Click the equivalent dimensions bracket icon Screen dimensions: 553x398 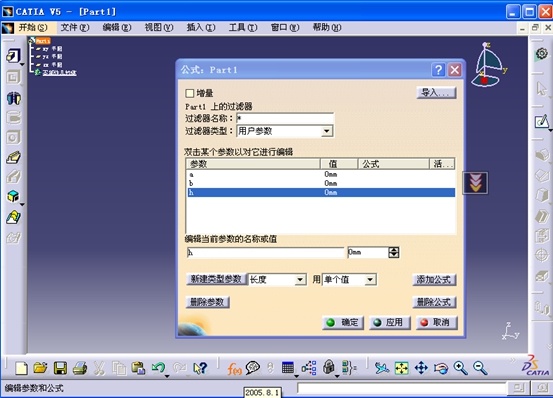(349, 368)
